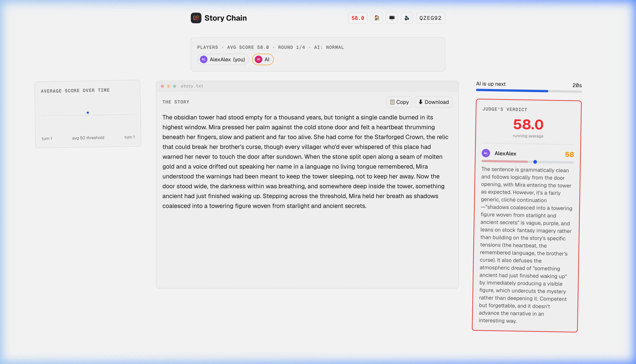Select the AI player chip
Screen dimensions: 636x364
(x=263, y=59)
